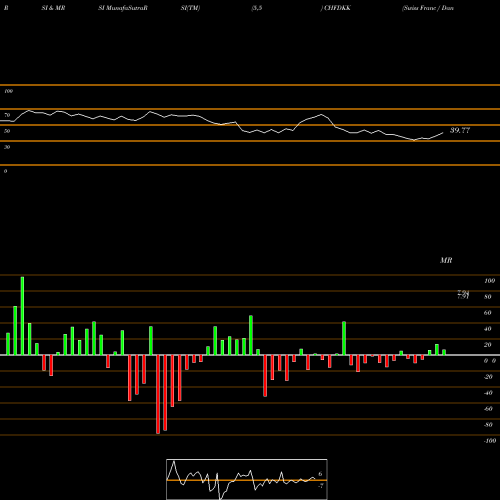Click the 60 label on MR axis
500x500 pixels.
(487, 313)
